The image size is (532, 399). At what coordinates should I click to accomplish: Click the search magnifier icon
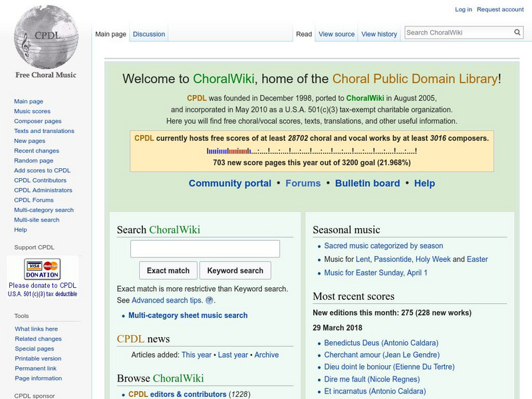[x=517, y=32]
